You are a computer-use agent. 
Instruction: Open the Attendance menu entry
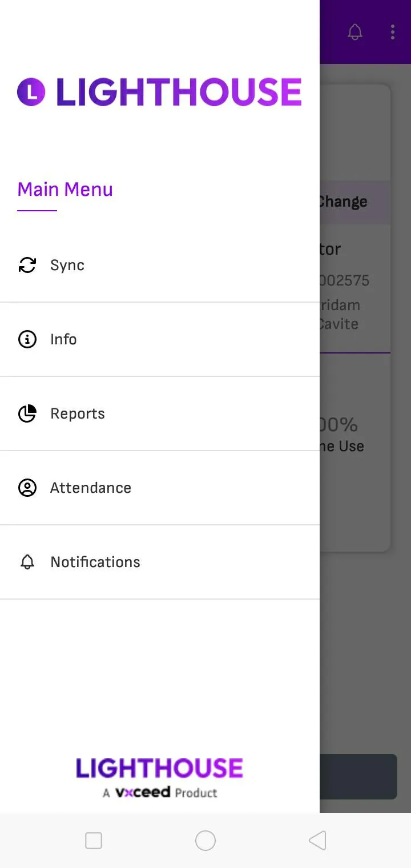coord(160,488)
